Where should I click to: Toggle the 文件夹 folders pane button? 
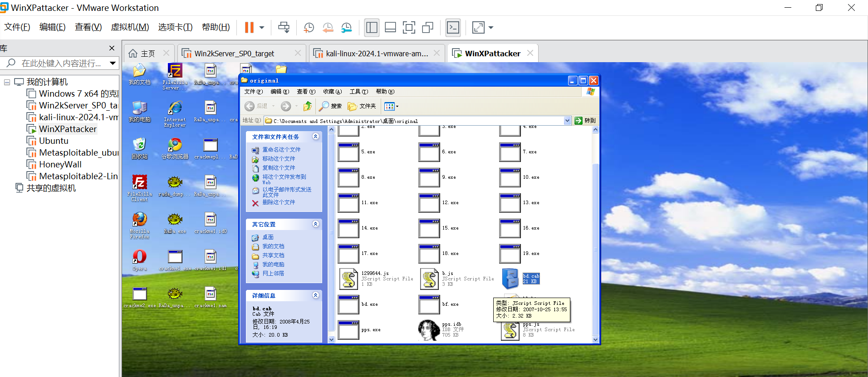point(362,106)
